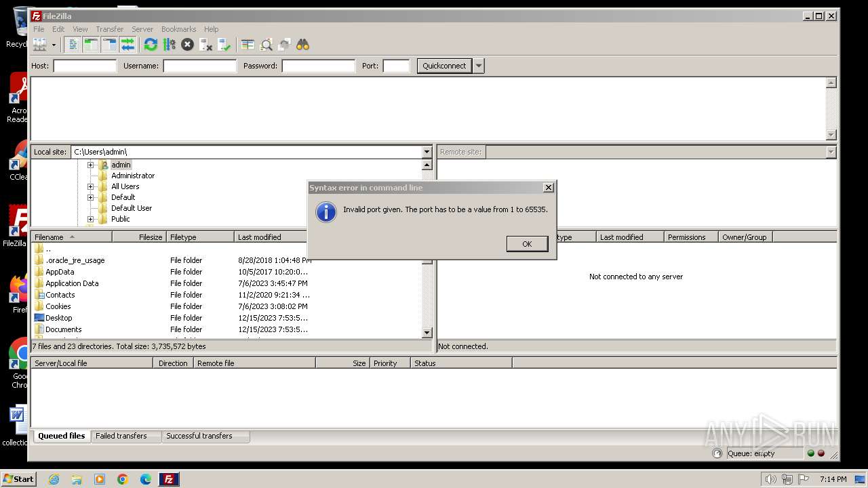This screenshot has width=868, height=488.
Task: Open the Help menu
Action: coord(212,29)
